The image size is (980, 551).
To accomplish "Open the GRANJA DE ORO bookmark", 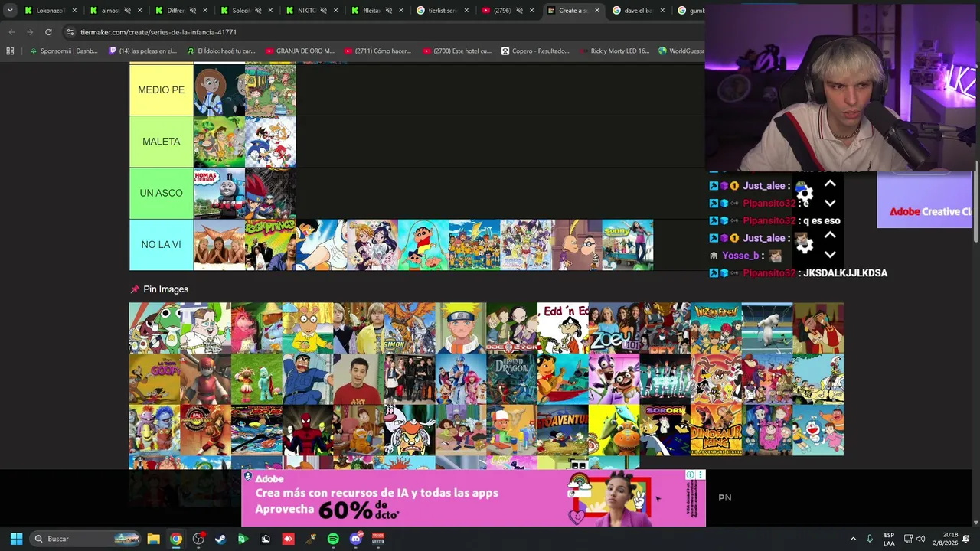I will [300, 51].
